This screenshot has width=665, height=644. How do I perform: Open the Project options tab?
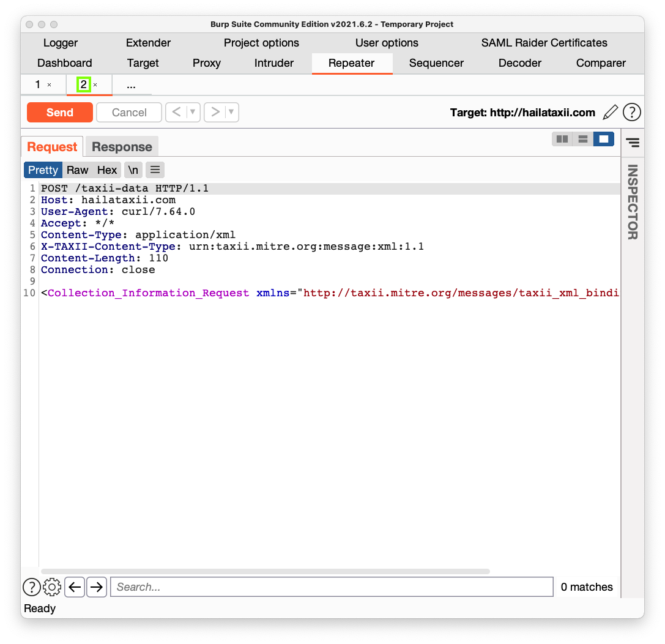(x=261, y=43)
